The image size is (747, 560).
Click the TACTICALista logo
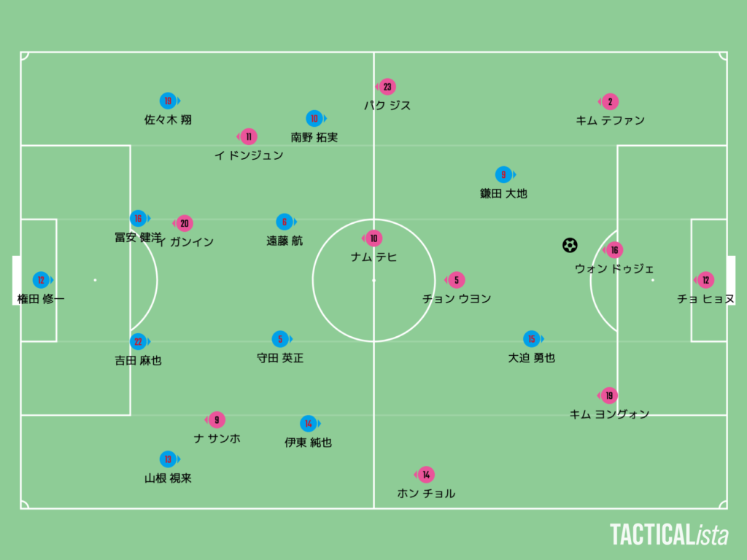pos(669,534)
